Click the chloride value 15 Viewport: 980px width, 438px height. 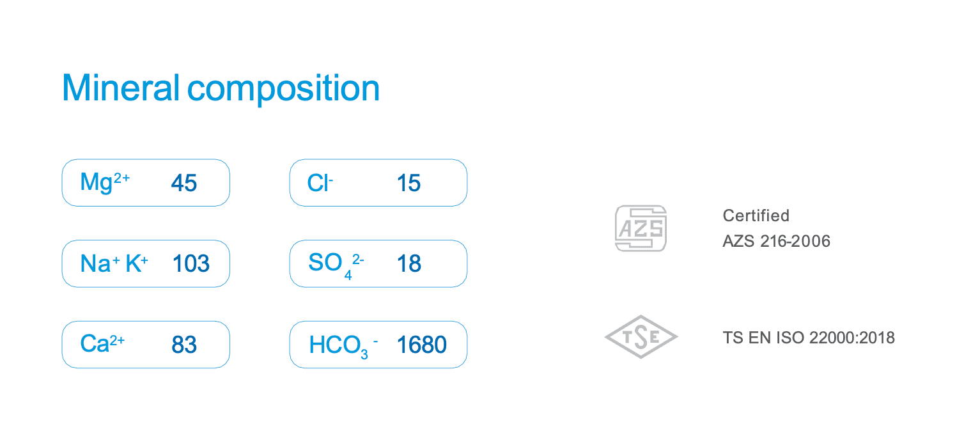[x=408, y=184]
